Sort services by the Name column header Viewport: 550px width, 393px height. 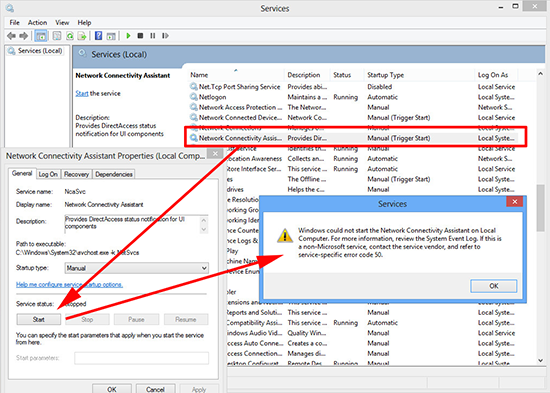[199, 75]
